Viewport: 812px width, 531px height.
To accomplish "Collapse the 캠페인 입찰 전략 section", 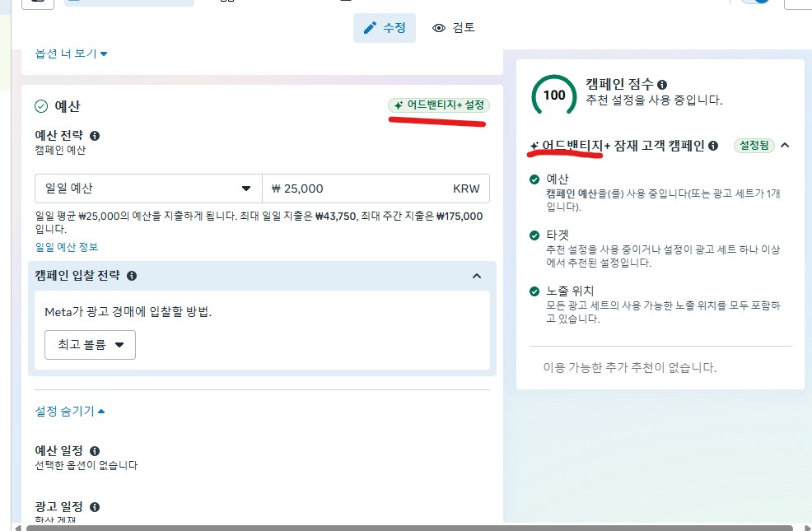I will click(x=476, y=276).
